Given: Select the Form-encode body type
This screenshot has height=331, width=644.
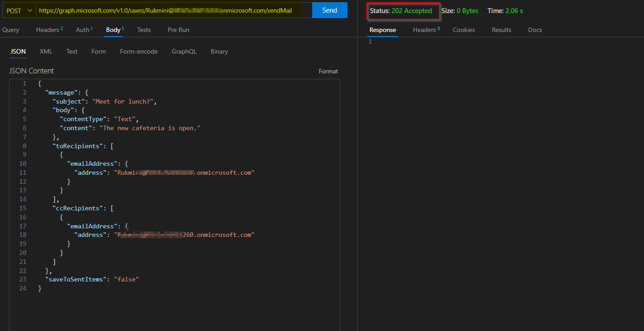Looking at the screenshot, I should (139, 51).
